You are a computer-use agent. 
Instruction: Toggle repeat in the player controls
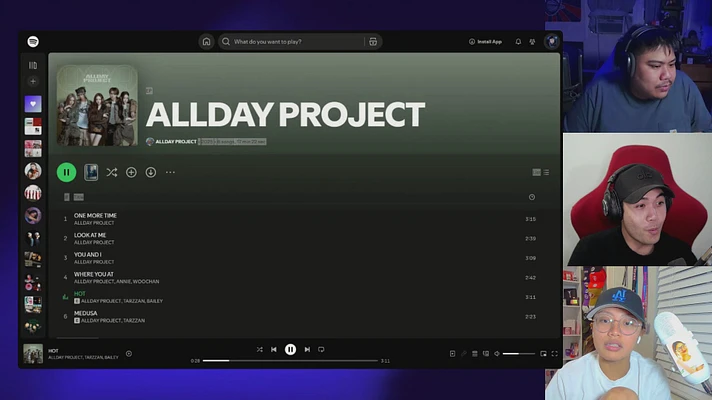tap(321, 350)
